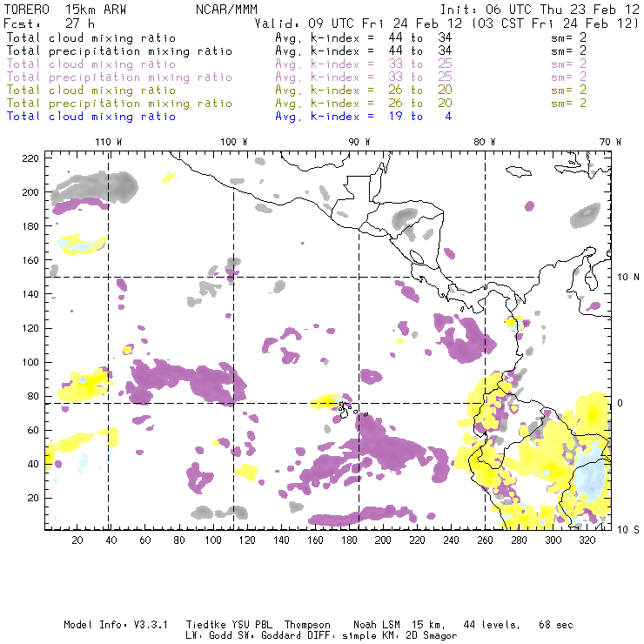Click the 'Model Info: V3.3.1' footer text
Screen dimensions: 644x644
pos(116,625)
